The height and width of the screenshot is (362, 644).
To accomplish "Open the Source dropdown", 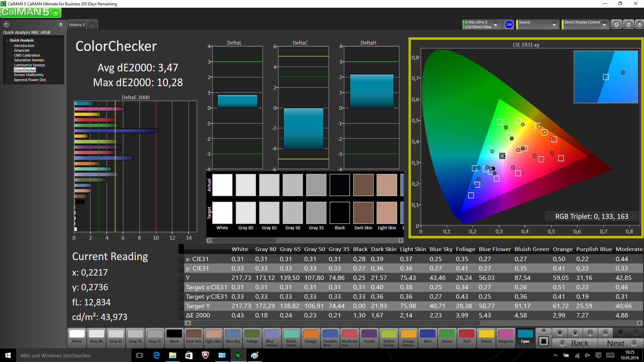I will (x=554, y=25).
